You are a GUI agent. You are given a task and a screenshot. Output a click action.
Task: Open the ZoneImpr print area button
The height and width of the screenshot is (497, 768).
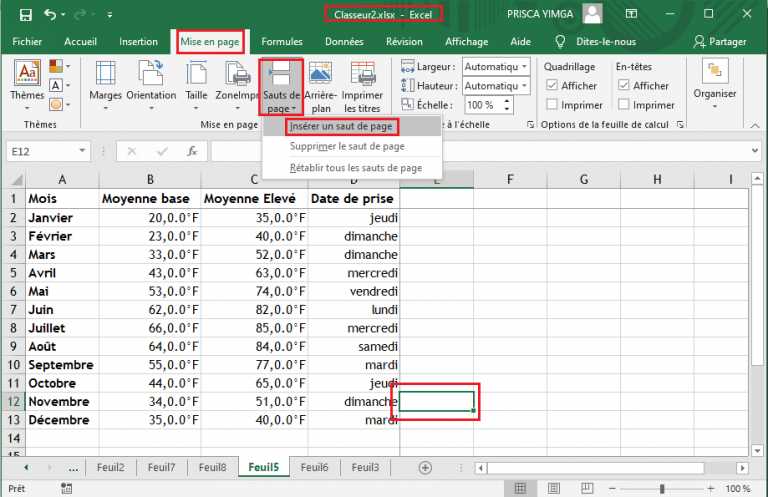pos(237,86)
